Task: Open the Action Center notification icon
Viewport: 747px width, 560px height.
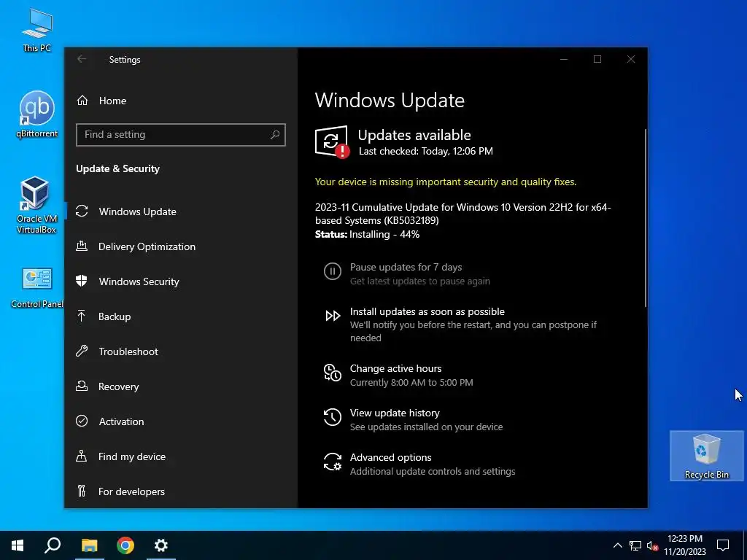Action: [723, 545]
